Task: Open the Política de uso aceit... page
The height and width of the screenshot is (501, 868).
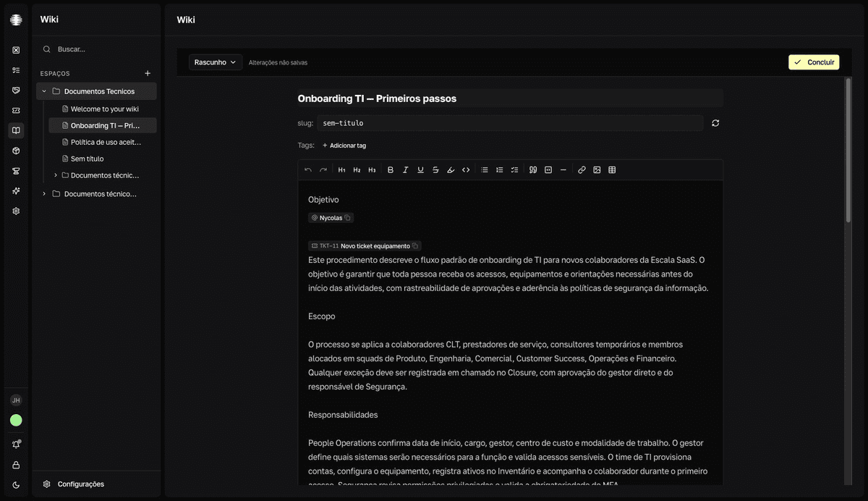Action: 103,142
